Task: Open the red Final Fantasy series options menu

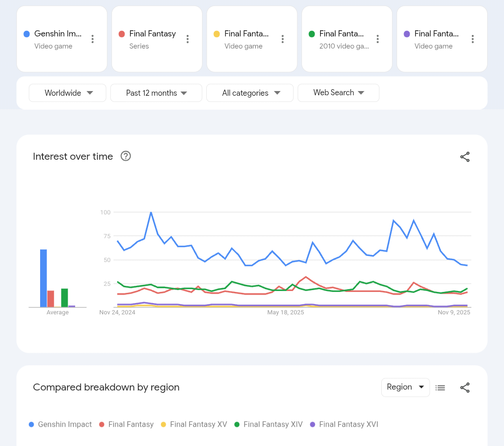Action: [x=188, y=39]
